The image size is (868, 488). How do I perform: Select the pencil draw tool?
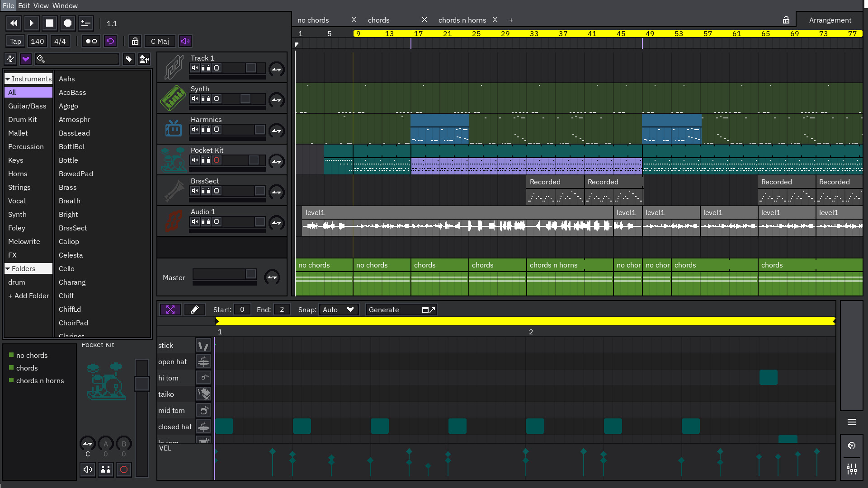[194, 310]
